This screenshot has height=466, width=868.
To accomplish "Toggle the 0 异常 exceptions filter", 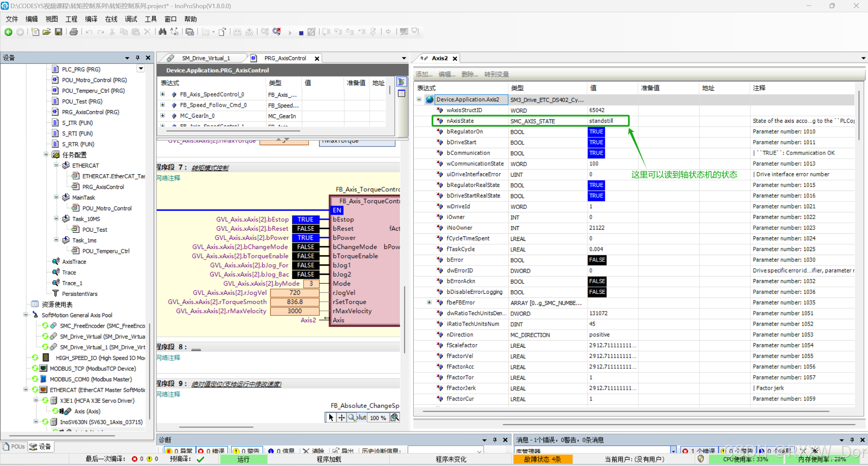I will (180, 451).
